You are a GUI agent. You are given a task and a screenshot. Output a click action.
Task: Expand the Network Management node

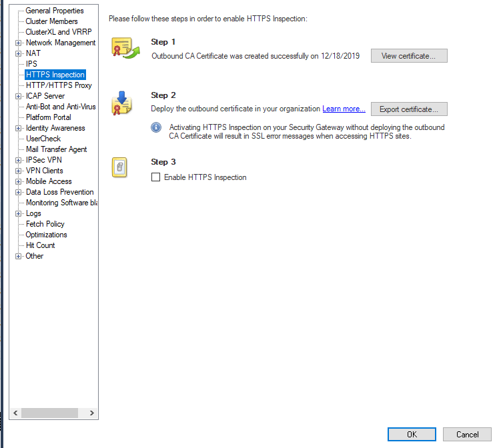coord(19,43)
